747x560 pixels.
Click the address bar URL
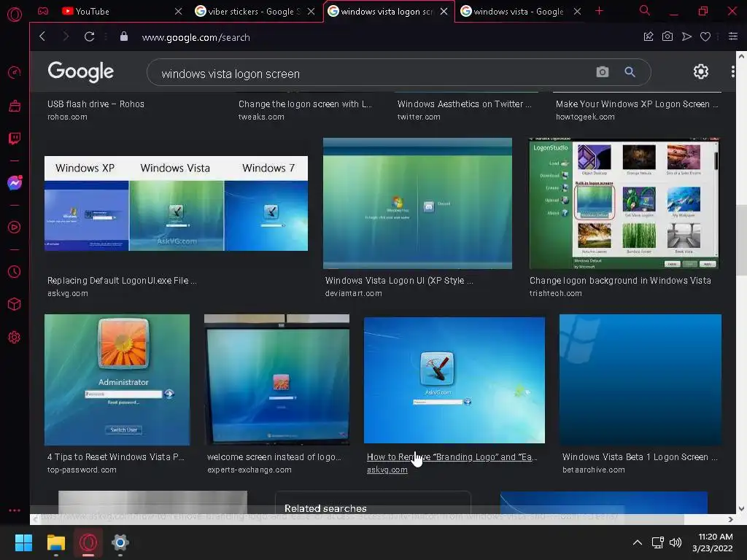tap(196, 37)
